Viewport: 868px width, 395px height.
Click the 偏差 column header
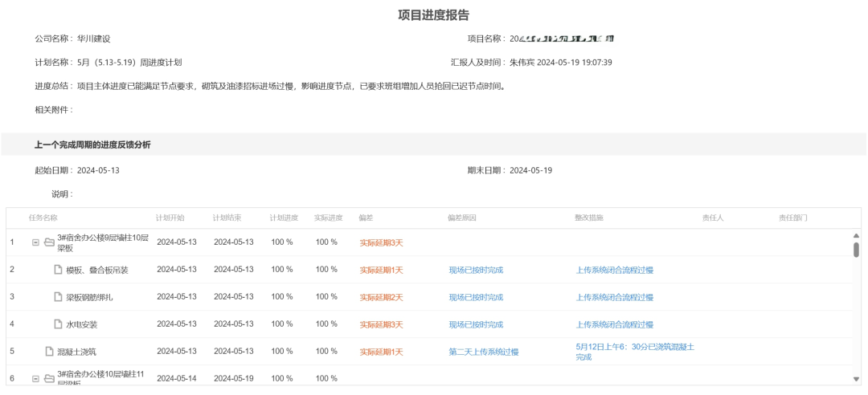(366, 218)
